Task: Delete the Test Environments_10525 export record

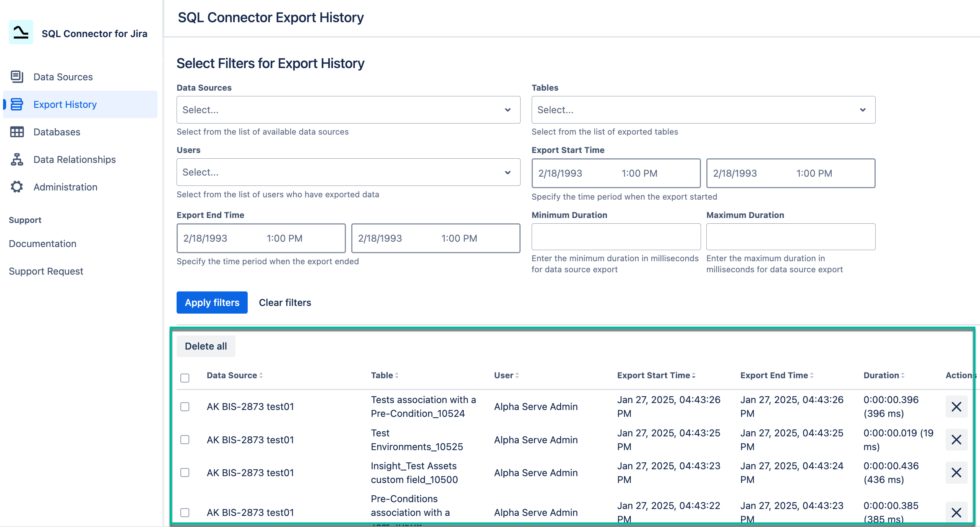Action: (956, 440)
